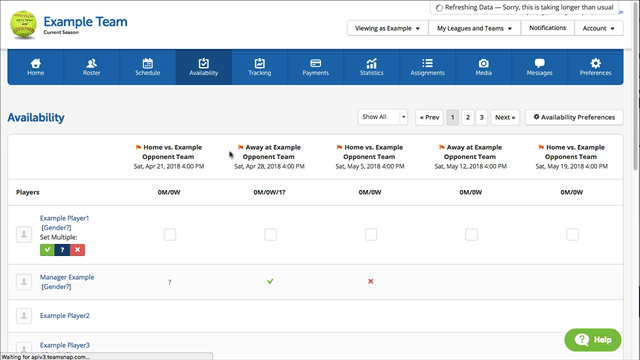
Task: Click the Players column label
Action: point(28,192)
